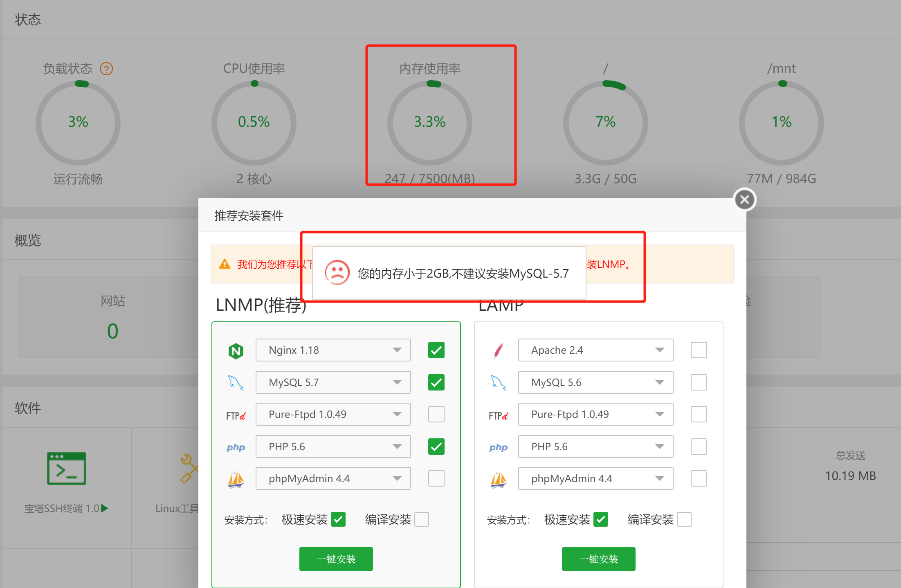
Task: Open the LAMP phpMyAdmin 4.4 dropdown
Action: click(x=596, y=478)
